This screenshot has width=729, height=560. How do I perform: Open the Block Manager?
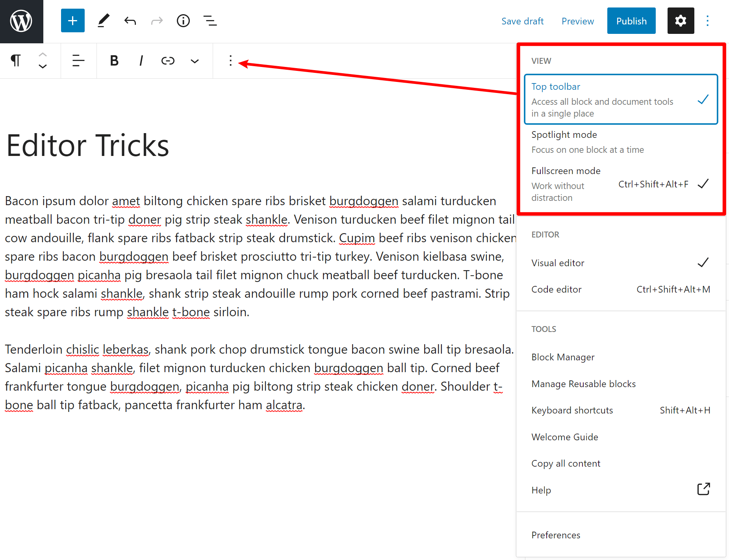coord(563,357)
